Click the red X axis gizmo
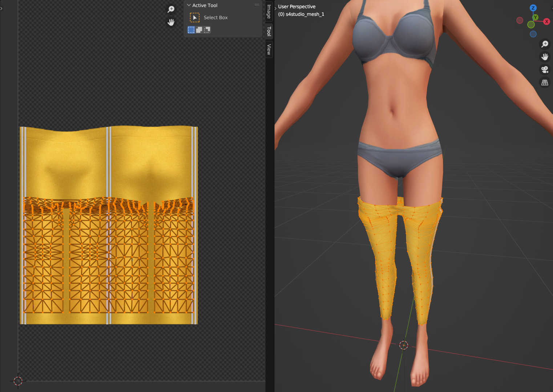The height and width of the screenshot is (392, 553). click(546, 21)
